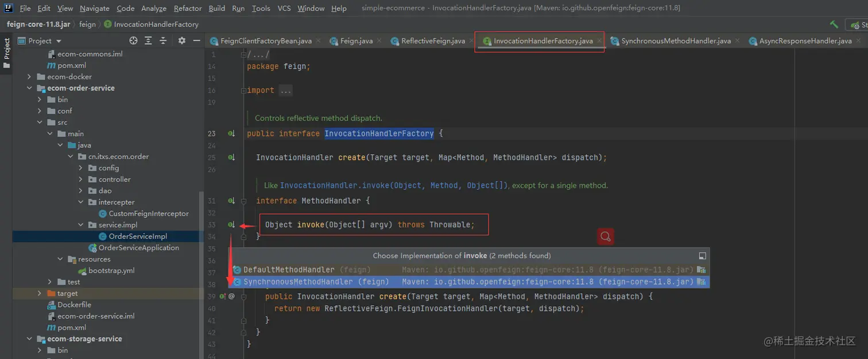Select the OrderServiceImpl class icon
The width and height of the screenshot is (868, 359).
point(103,236)
